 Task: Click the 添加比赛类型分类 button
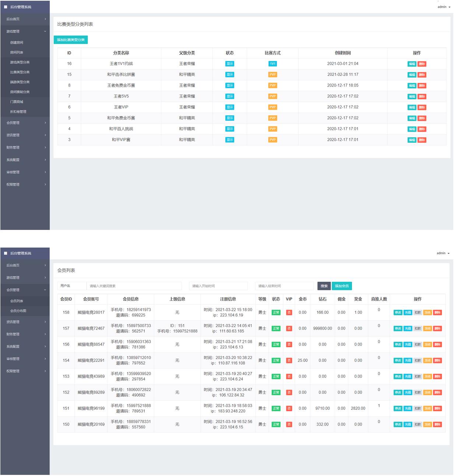pyautogui.click(x=71, y=40)
